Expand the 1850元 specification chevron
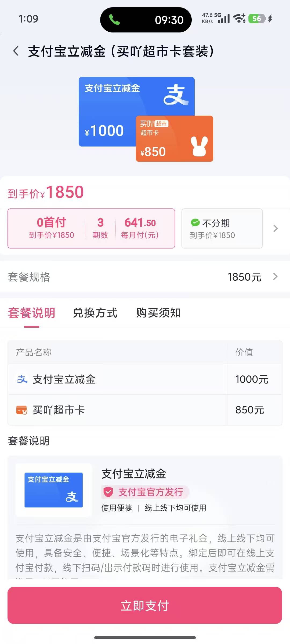Viewport: 290px width, 644px height. point(275,277)
